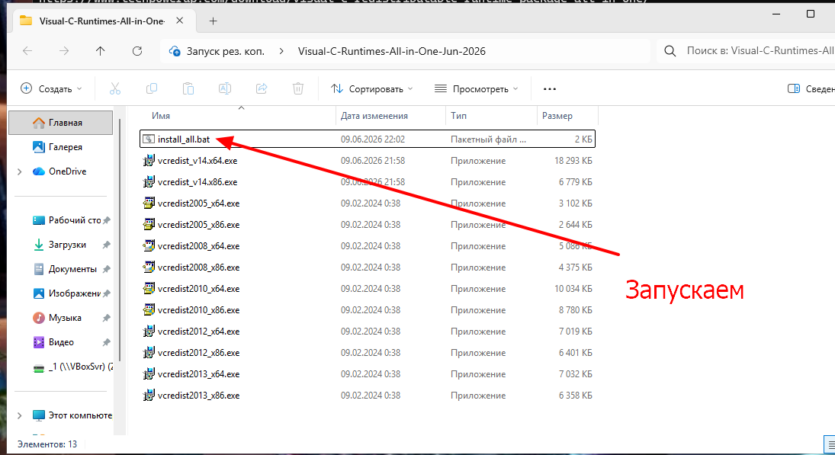
Task: Open a new tab with plus button
Action: [213, 21]
